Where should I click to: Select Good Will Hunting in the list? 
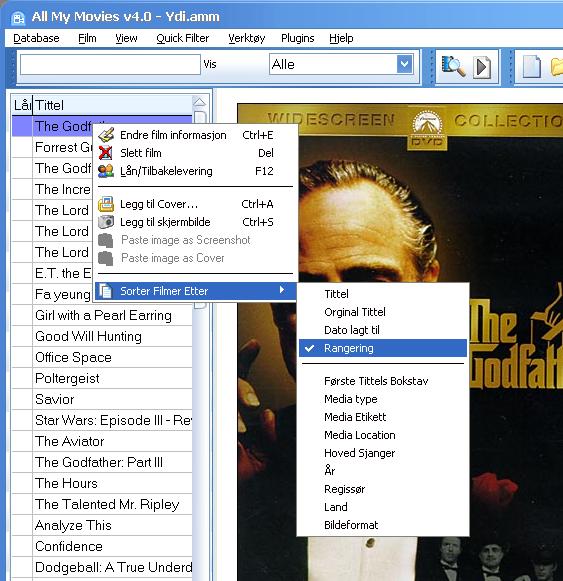102,336
